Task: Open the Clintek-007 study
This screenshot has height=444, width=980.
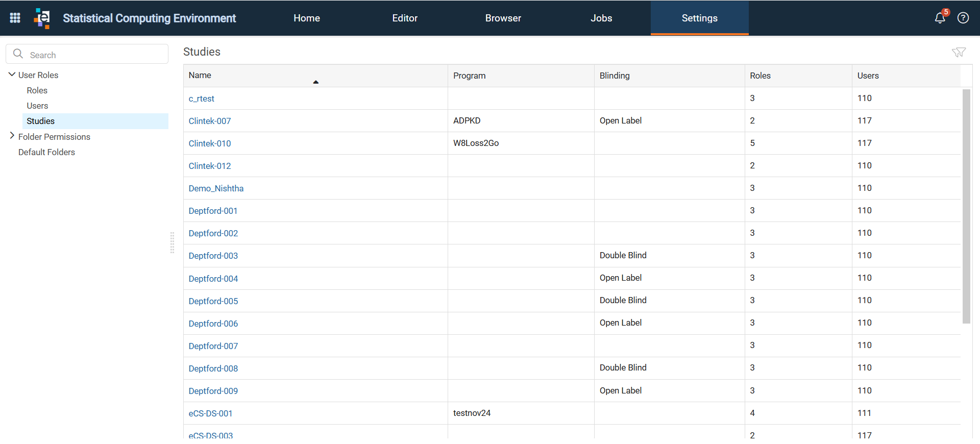Action: pos(210,121)
